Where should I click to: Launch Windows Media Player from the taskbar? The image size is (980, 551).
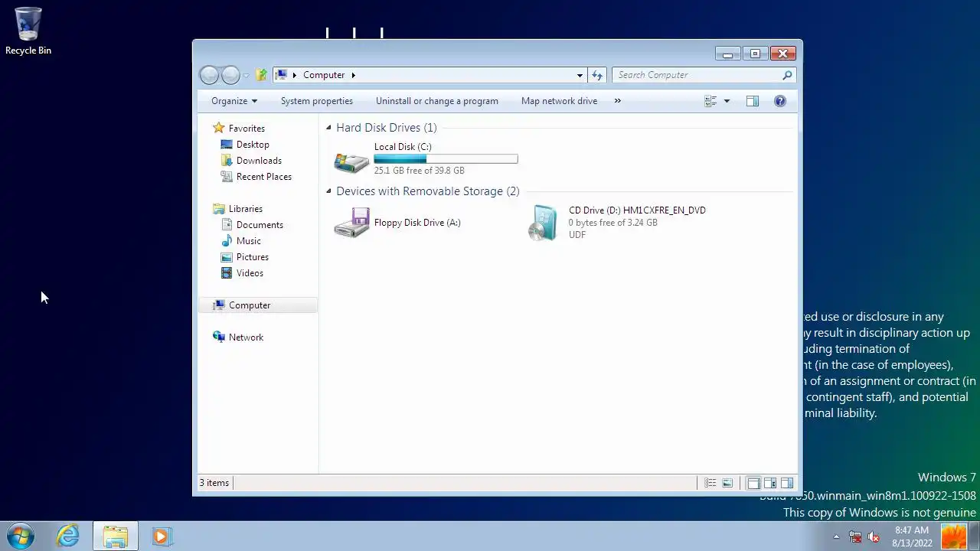[161, 536]
